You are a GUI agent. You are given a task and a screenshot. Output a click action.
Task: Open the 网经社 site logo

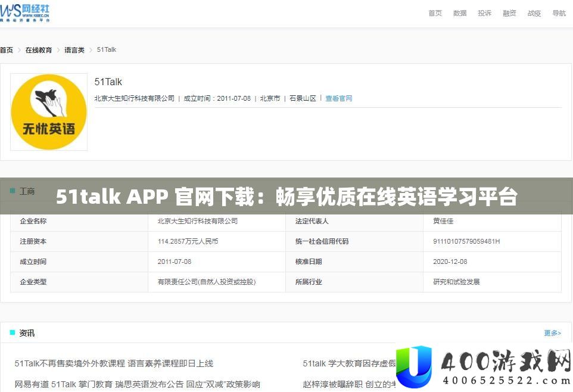pyautogui.click(x=24, y=13)
